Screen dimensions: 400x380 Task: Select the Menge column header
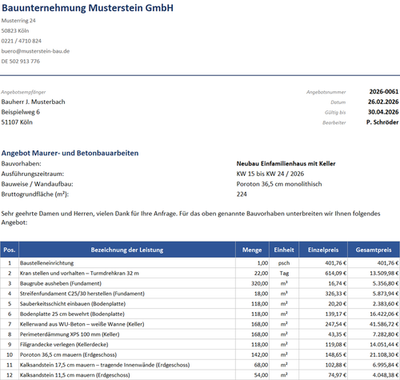(252, 250)
